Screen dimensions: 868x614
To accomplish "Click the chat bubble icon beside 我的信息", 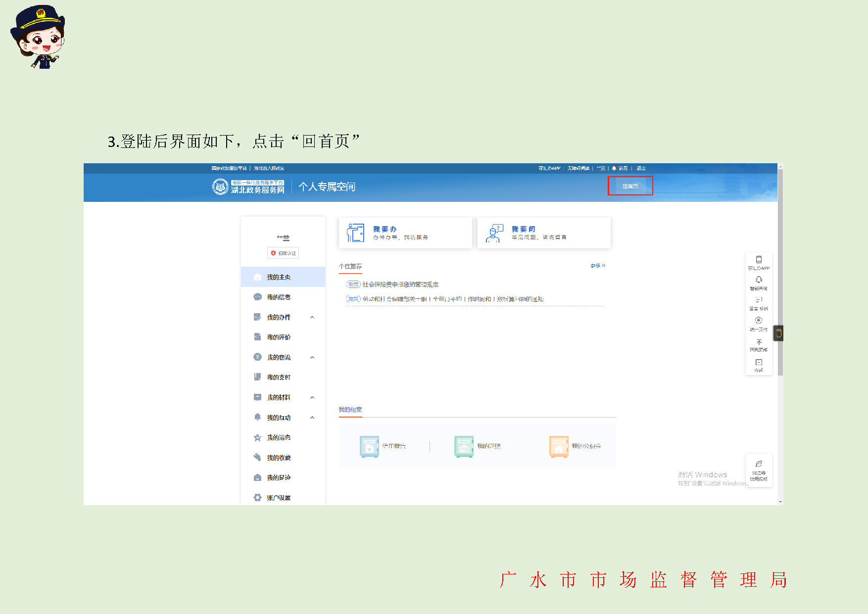I will [257, 297].
